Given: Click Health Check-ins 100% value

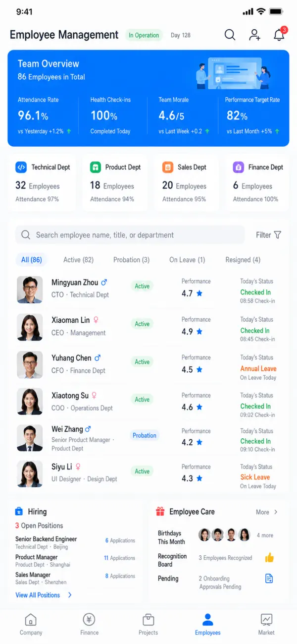Looking at the screenshot, I should pos(104,116).
